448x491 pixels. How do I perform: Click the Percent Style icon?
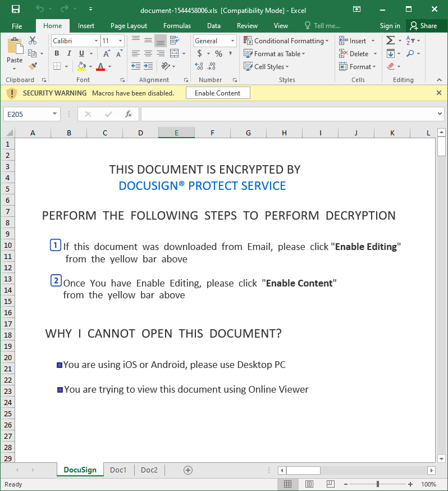coord(218,53)
